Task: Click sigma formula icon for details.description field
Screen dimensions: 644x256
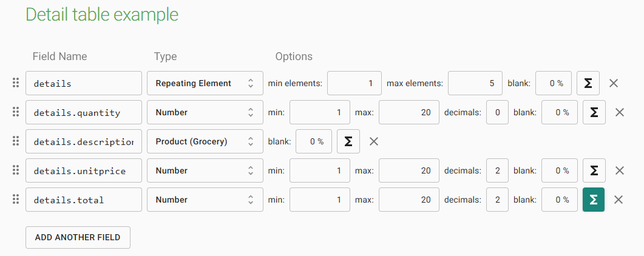Action: click(x=348, y=141)
